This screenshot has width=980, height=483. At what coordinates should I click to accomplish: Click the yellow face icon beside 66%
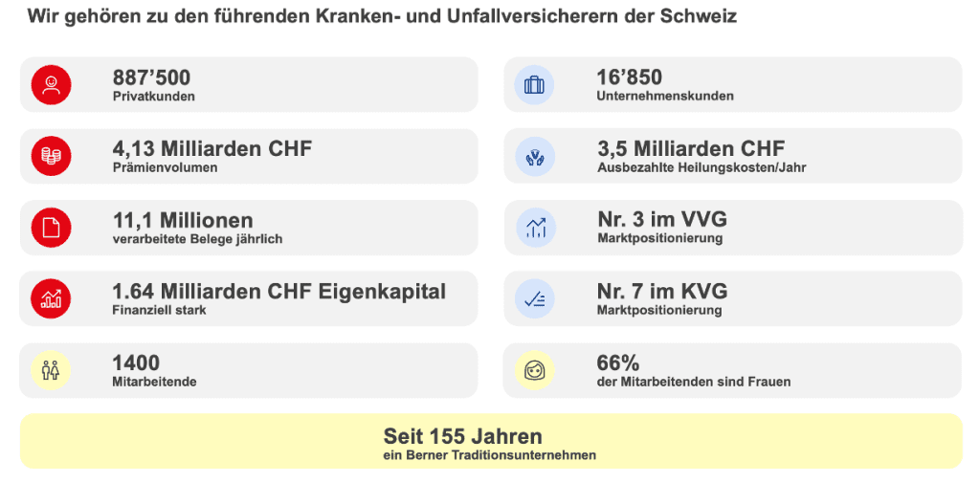click(x=534, y=370)
